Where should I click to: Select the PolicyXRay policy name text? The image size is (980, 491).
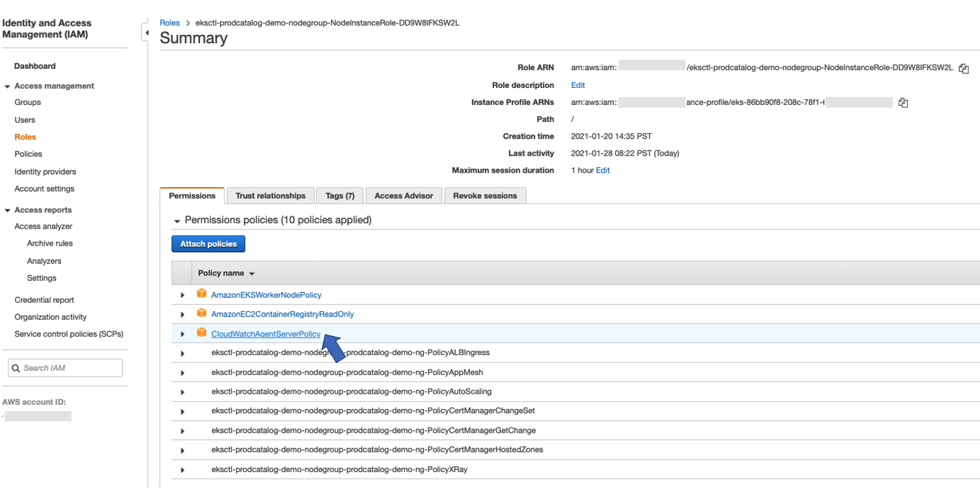pyautogui.click(x=339, y=469)
